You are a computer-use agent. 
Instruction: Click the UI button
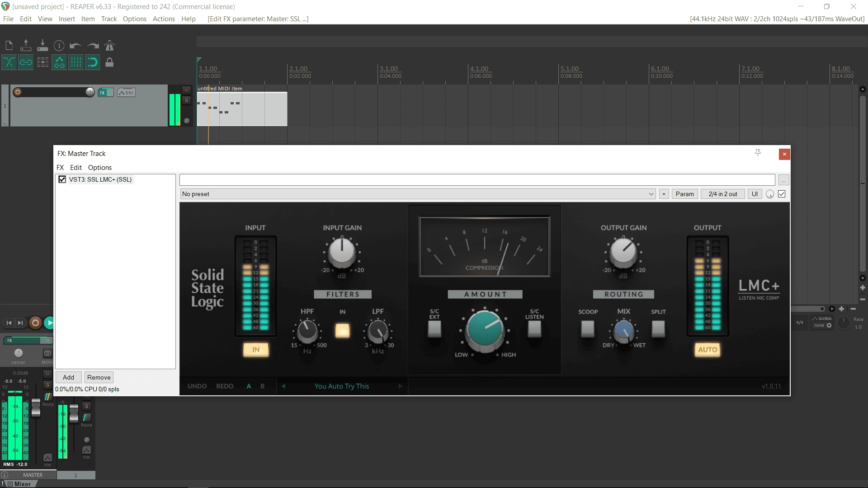(x=755, y=194)
